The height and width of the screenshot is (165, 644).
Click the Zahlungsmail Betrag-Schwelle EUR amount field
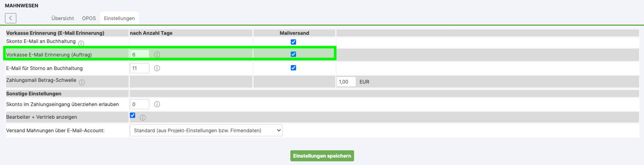pos(346,82)
